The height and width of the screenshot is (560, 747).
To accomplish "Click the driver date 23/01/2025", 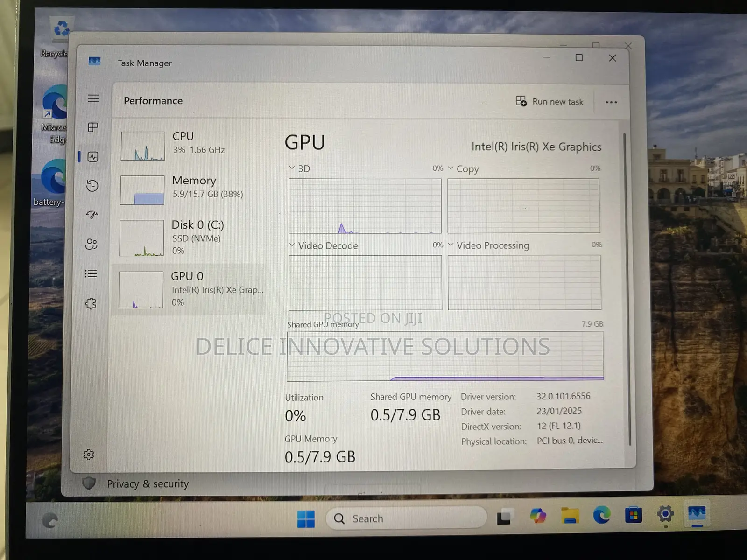I will (x=559, y=411).
